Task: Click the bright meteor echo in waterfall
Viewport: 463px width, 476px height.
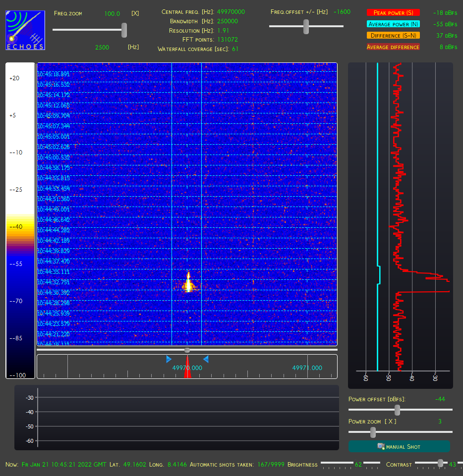Action: [x=188, y=283]
